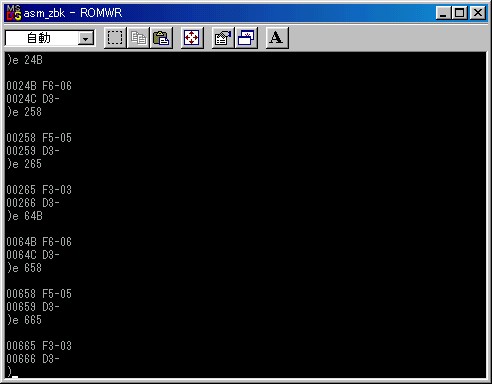The image size is (492, 384).
Task: Click the output line '00665 F3-03'
Action: coord(39,346)
